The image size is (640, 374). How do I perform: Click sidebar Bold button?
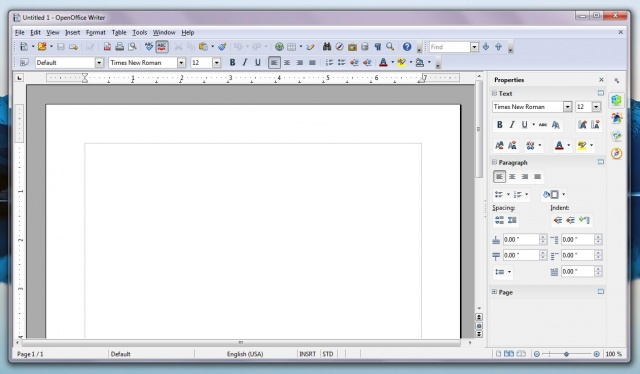point(499,125)
